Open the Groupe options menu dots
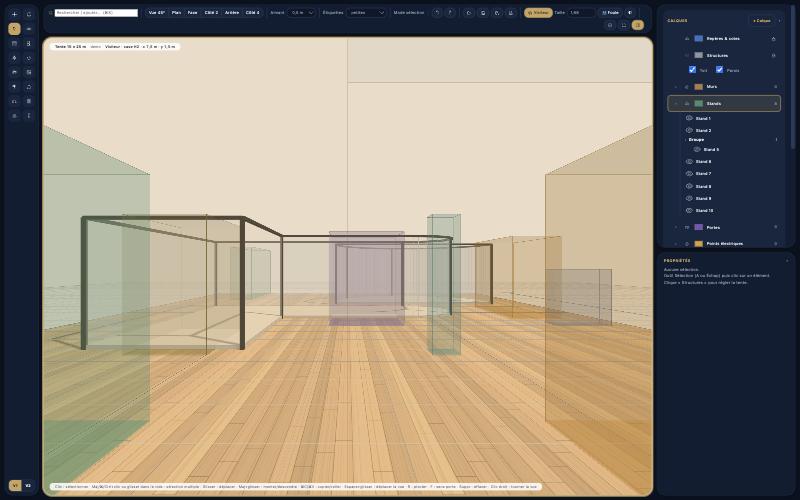Image resolution: width=800 pixels, height=500 pixels. [777, 139]
